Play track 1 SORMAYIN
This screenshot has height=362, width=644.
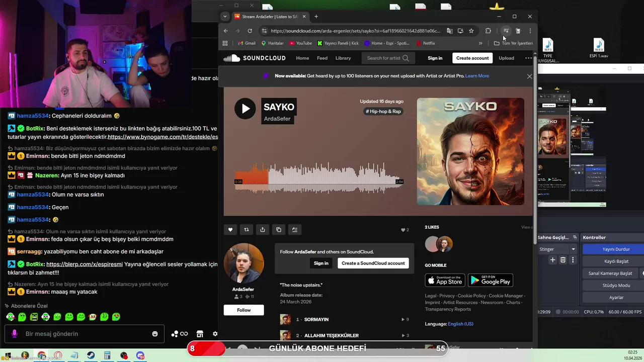tap(316, 319)
